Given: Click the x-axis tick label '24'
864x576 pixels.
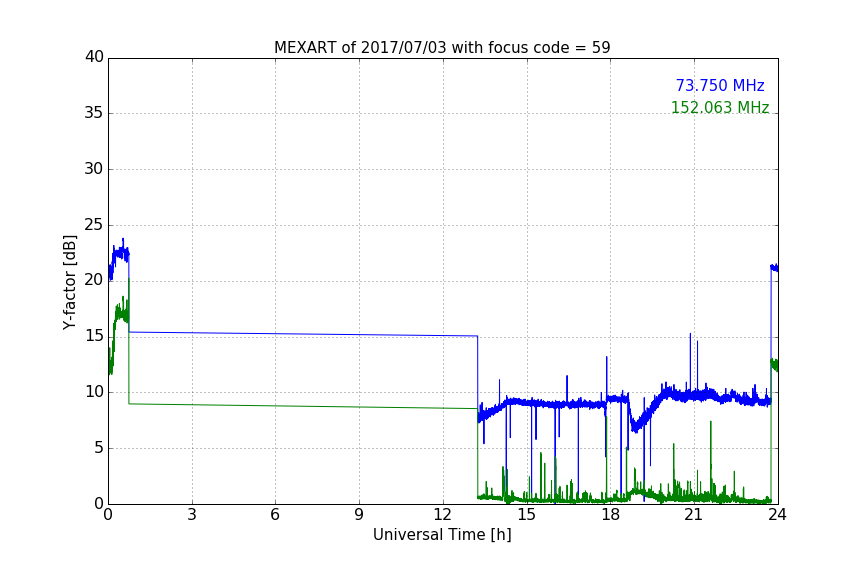Looking at the screenshot, I should tap(777, 515).
